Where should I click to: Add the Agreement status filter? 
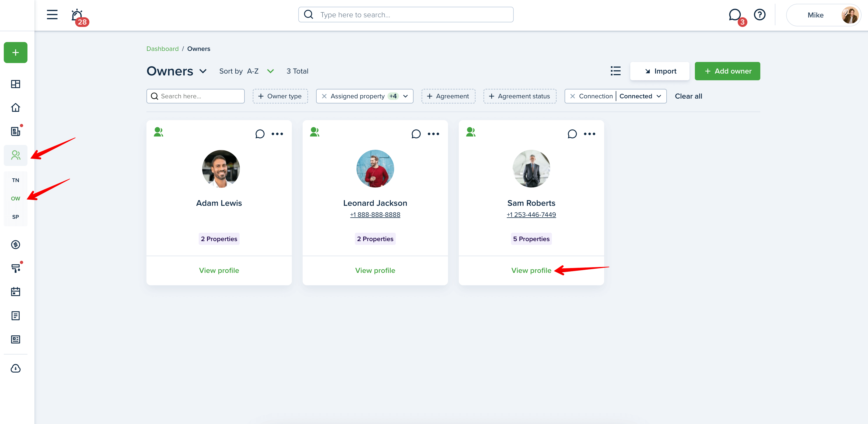(520, 96)
